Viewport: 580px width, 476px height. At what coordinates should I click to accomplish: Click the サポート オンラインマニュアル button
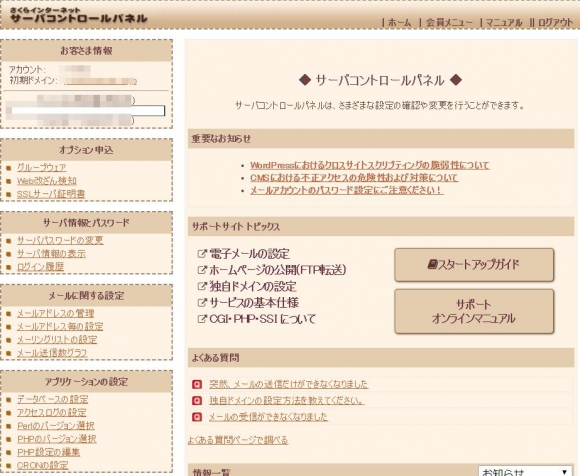474,311
